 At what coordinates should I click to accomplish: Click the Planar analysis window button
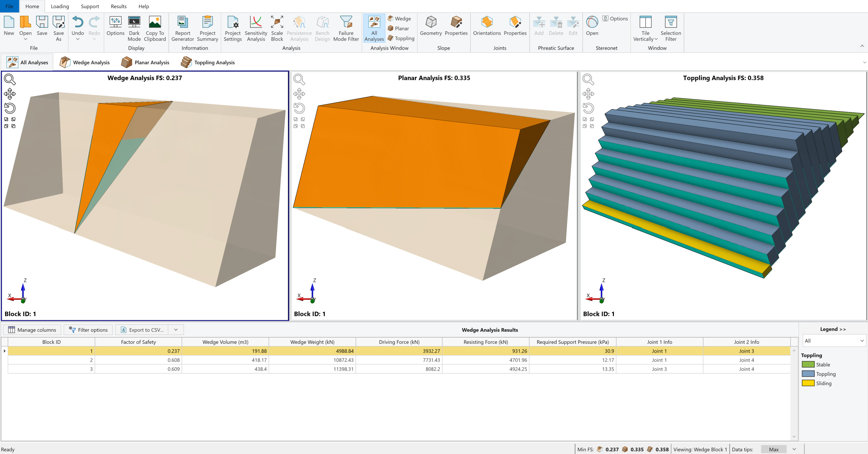(398, 28)
